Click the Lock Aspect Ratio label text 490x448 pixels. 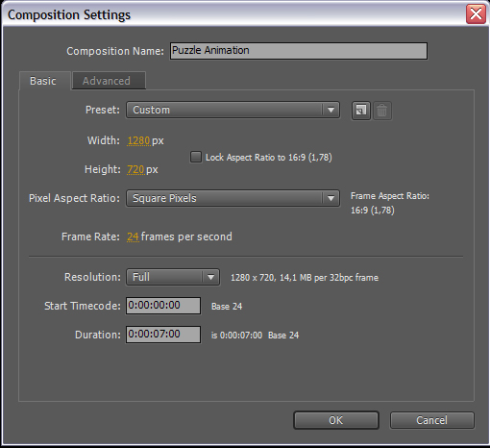pyautogui.click(x=268, y=158)
